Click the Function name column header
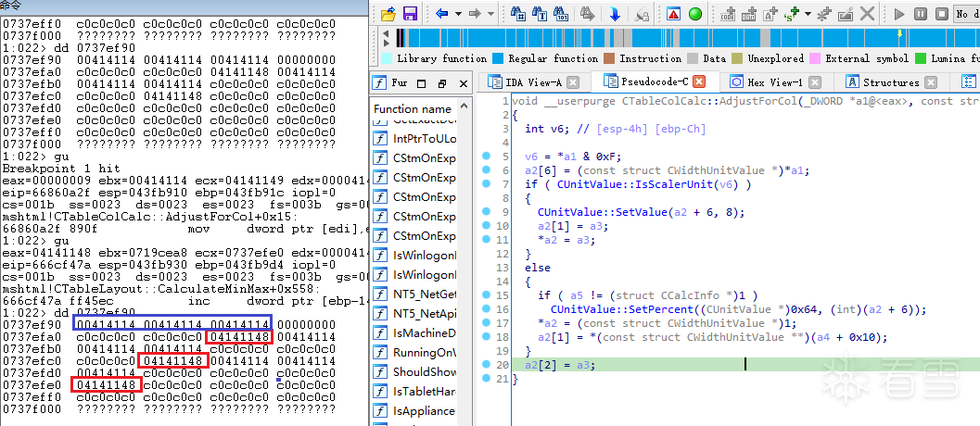 point(414,109)
